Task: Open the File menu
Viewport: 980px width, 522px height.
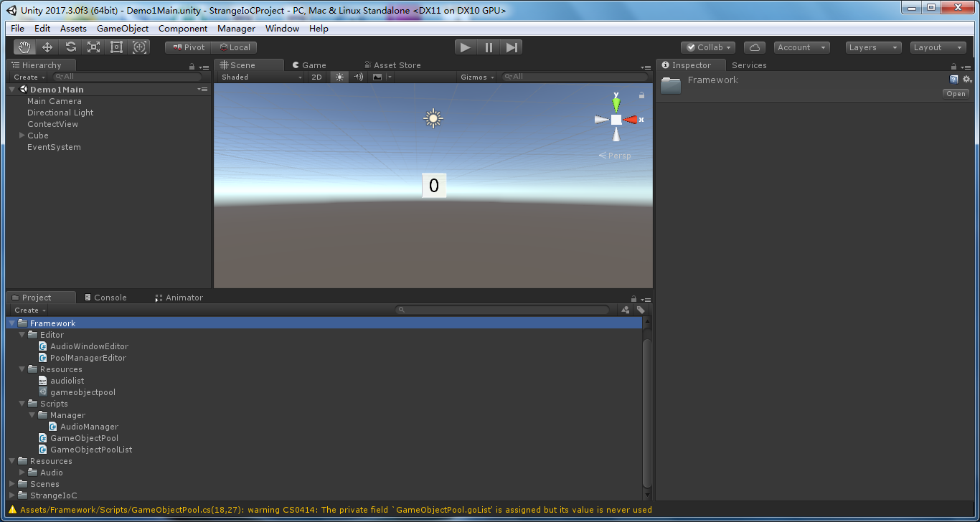Action: point(17,29)
